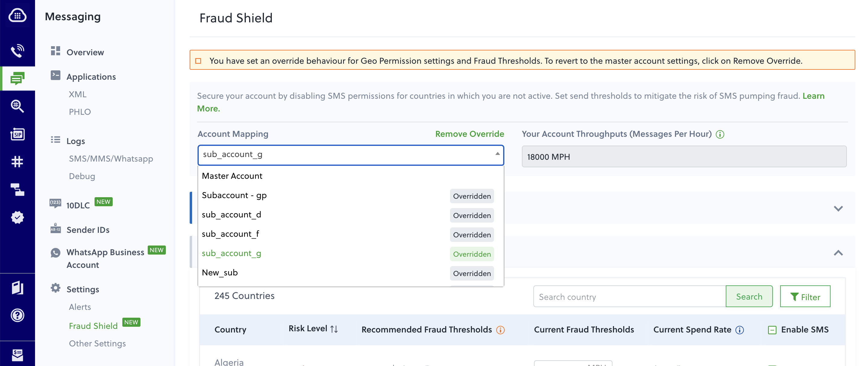This screenshot has width=868, height=366.
Task: Click the help question-mark icon
Action: click(17, 316)
